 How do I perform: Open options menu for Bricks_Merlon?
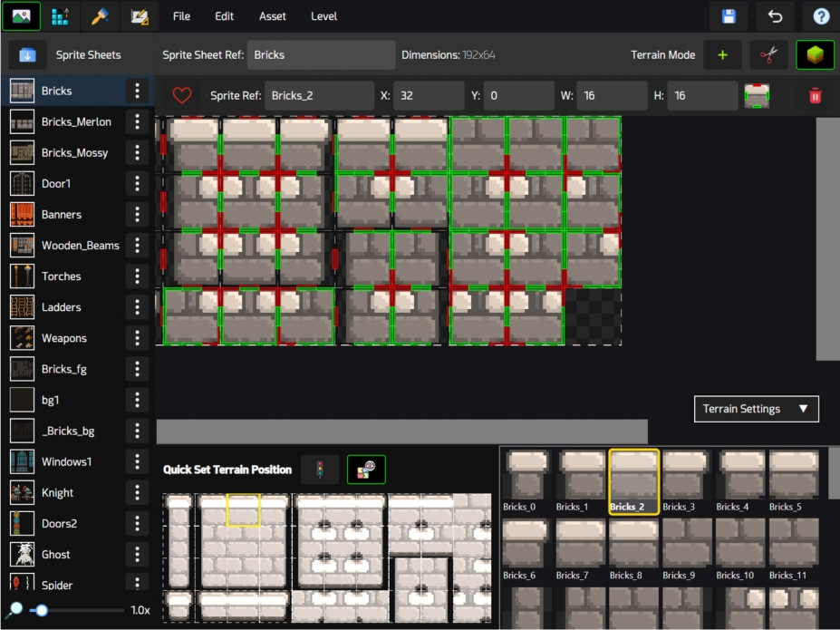click(137, 121)
